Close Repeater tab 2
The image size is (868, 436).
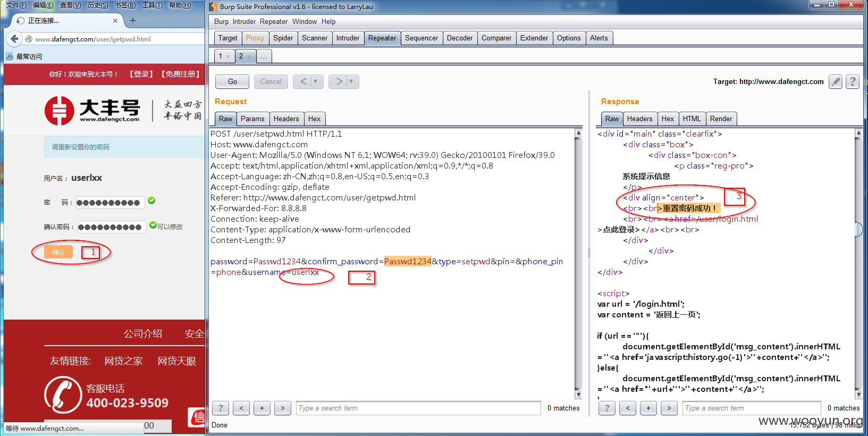click(249, 56)
